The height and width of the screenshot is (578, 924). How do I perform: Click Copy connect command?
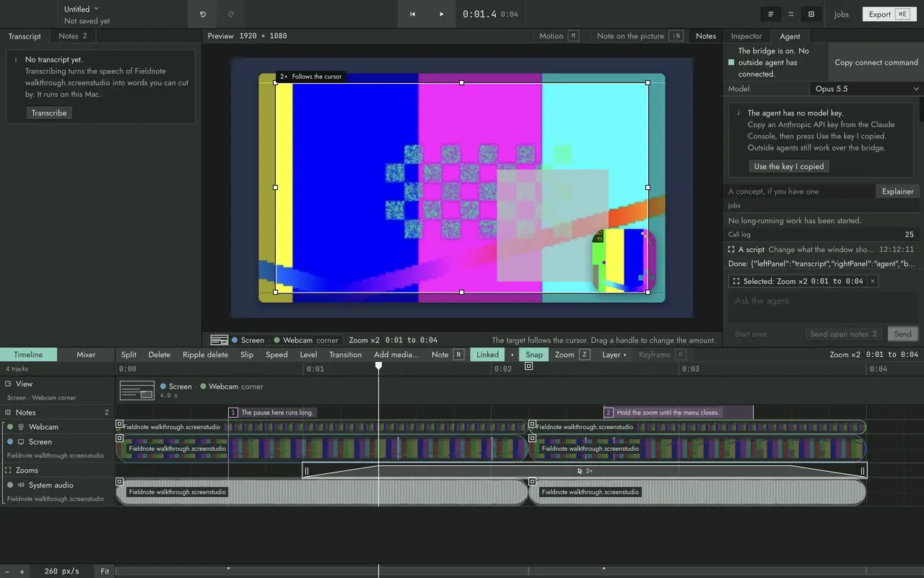pyautogui.click(x=876, y=63)
